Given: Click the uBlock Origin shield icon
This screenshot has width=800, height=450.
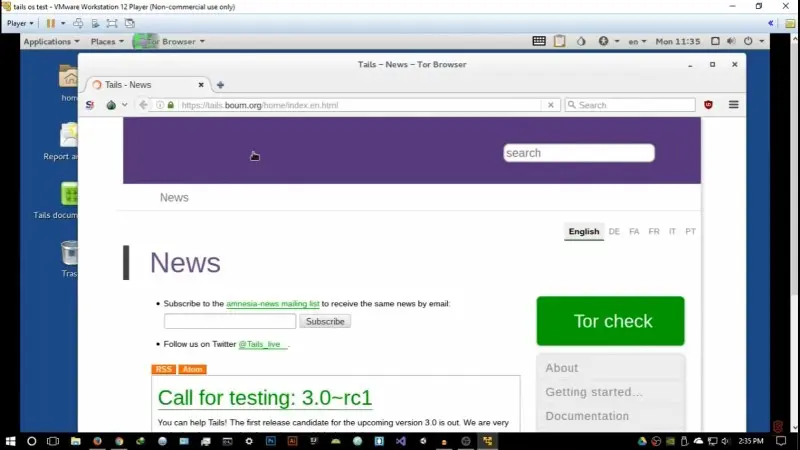Looking at the screenshot, I should (x=708, y=105).
